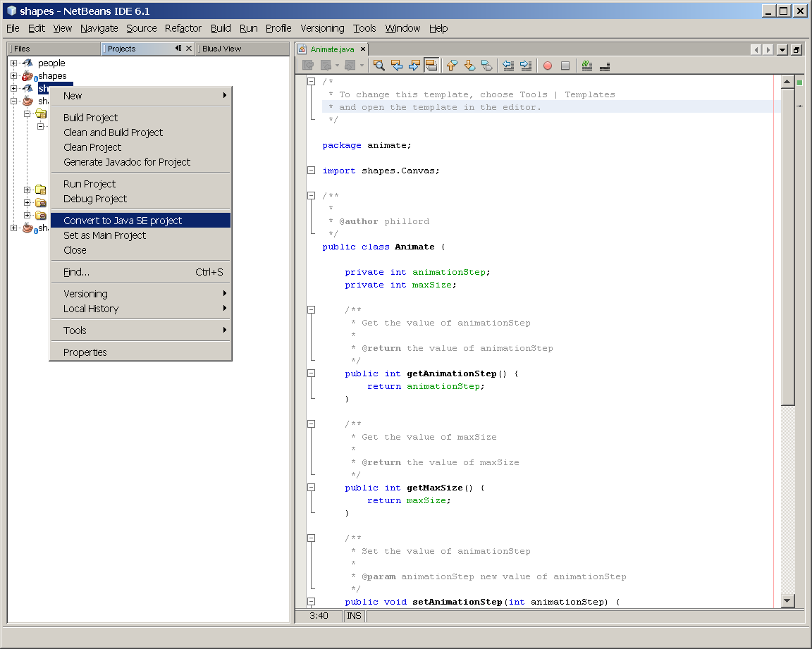Viewport: 812px width, 649px height.
Task: Toggle Highlight Search in editor toolbar
Action: tap(431, 66)
